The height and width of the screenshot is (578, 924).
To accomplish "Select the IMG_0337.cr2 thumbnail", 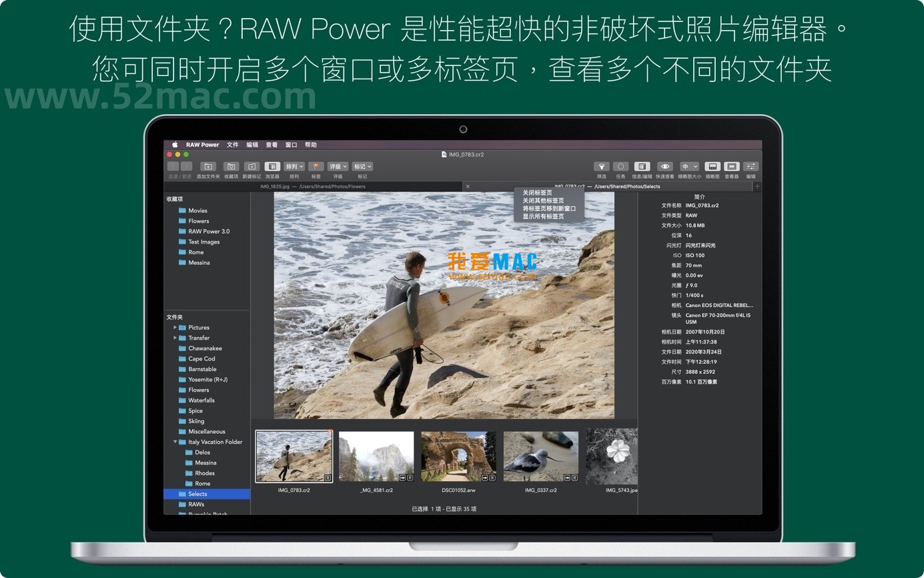I will [541, 456].
